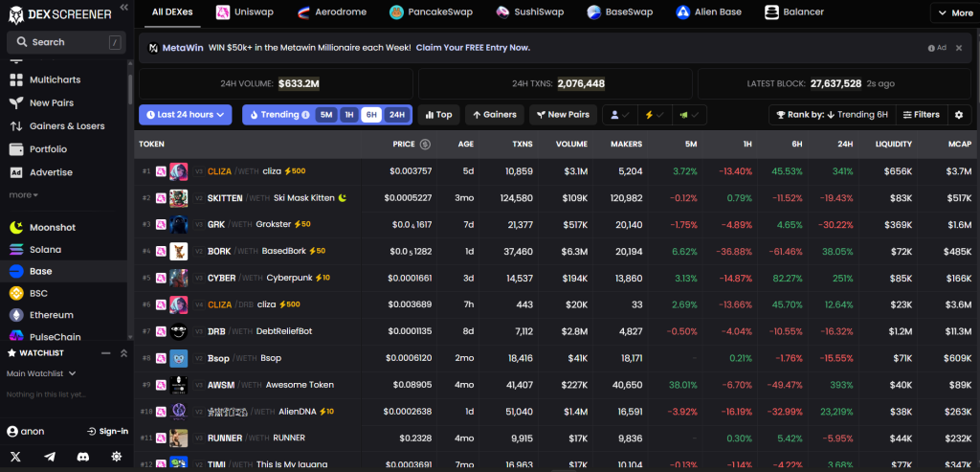Click the Trending info icon
Viewport: 980px width, 472px height.
pos(305,115)
